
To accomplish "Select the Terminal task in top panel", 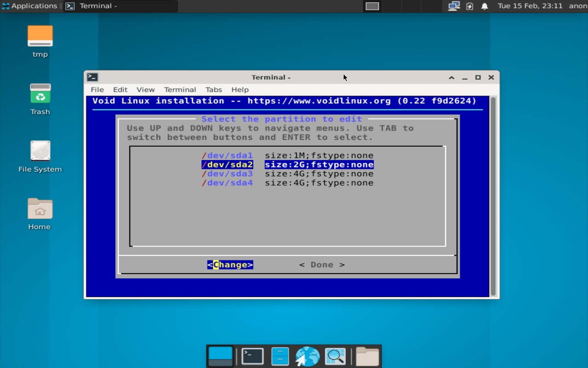I will [x=120, y=6].
